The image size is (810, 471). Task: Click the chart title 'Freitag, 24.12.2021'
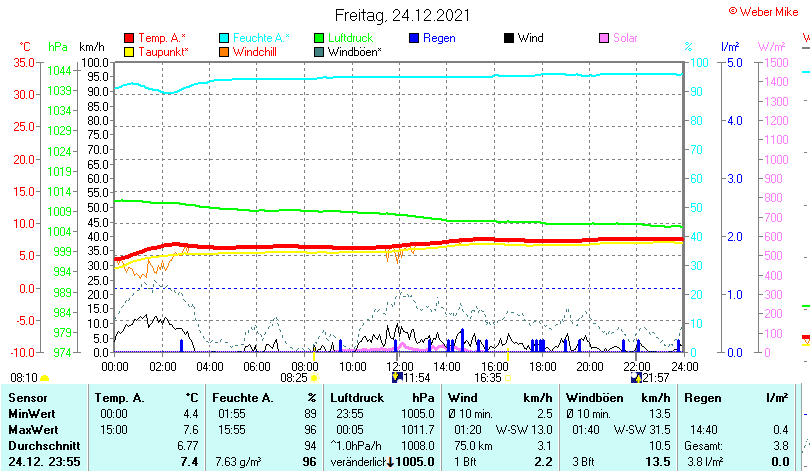[x=402, y=15]
